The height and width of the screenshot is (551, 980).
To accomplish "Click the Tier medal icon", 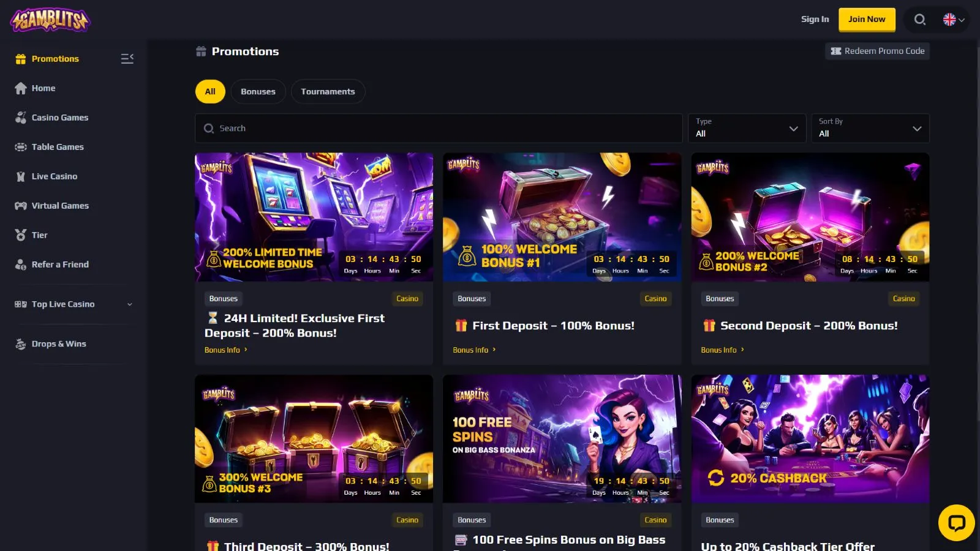I will [21, 235].
